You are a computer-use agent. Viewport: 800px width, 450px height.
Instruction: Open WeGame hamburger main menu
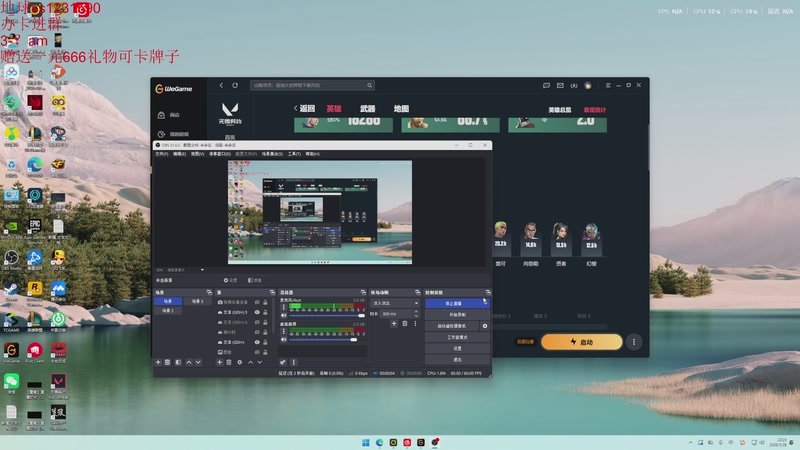pyautogui.click(x=608, y=85)
